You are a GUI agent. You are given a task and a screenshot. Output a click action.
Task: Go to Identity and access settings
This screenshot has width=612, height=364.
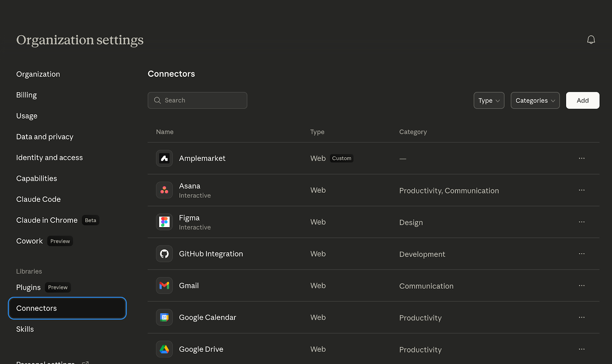[49, 158]
